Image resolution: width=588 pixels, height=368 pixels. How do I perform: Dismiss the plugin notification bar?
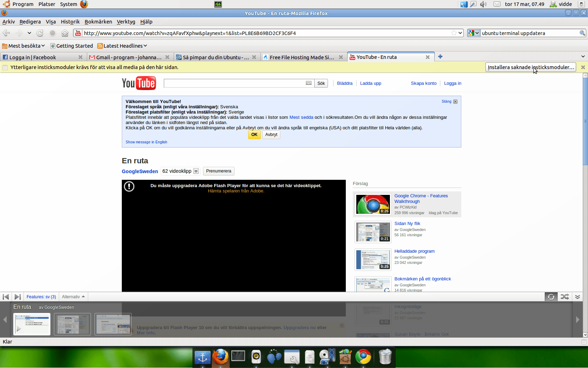click(x=583, y=67)
